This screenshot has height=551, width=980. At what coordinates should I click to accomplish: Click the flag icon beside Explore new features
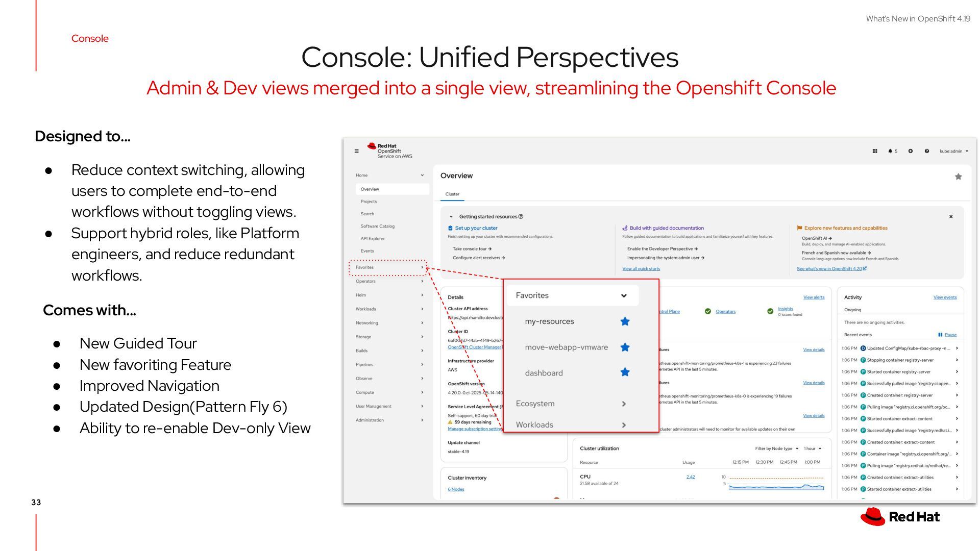[x=799, y=228]
